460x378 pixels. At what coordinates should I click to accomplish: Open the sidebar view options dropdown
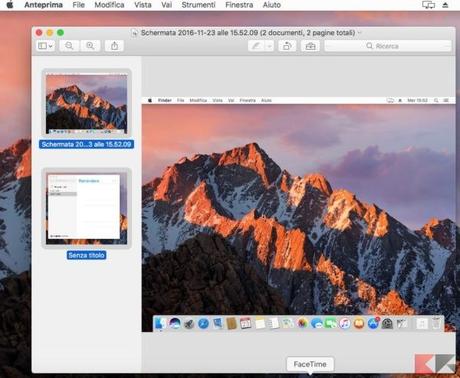[x=45, y=46]
